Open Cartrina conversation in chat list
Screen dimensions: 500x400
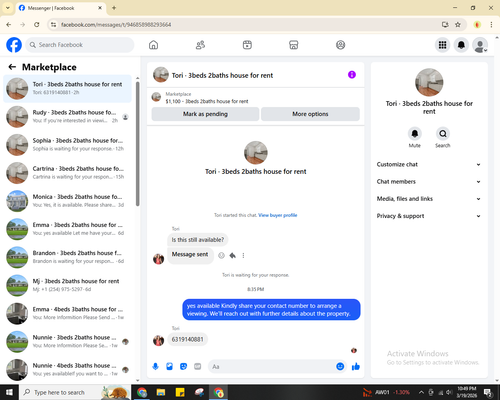click(x=67, y=173)
